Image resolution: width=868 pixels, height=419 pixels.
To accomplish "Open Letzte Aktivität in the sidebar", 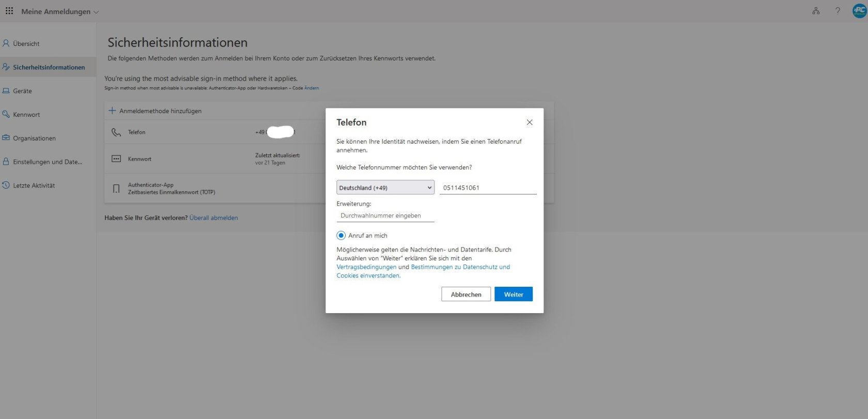I will (x=34, y=185).
